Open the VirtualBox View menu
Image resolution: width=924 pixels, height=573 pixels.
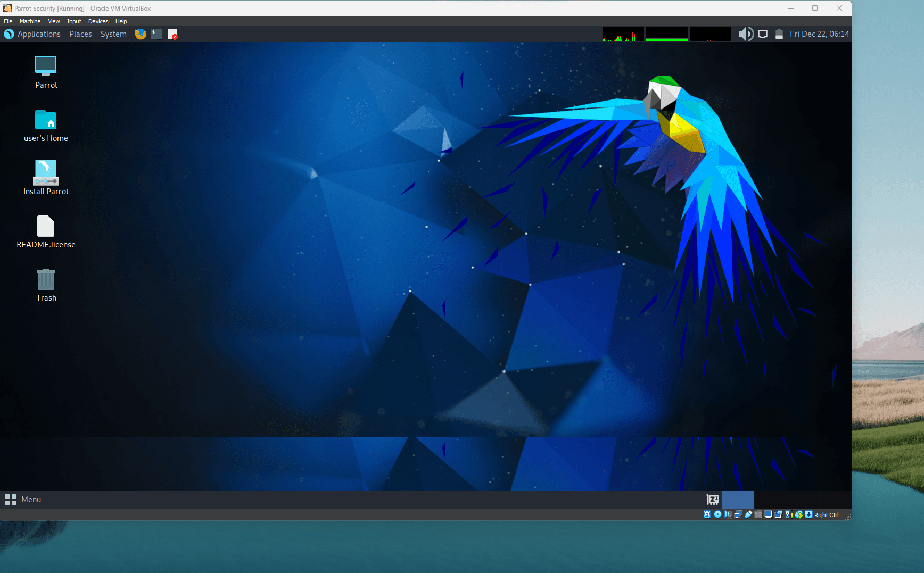(54, 21)
